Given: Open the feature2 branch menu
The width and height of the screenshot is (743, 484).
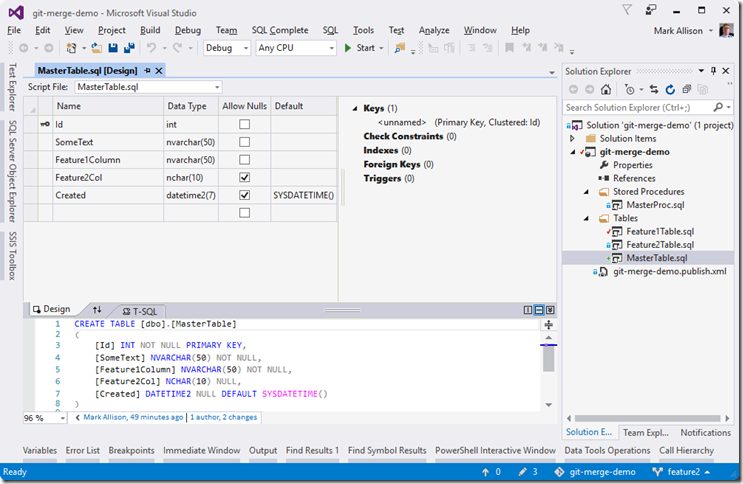Looking at the screenshot, I should 682,472.
